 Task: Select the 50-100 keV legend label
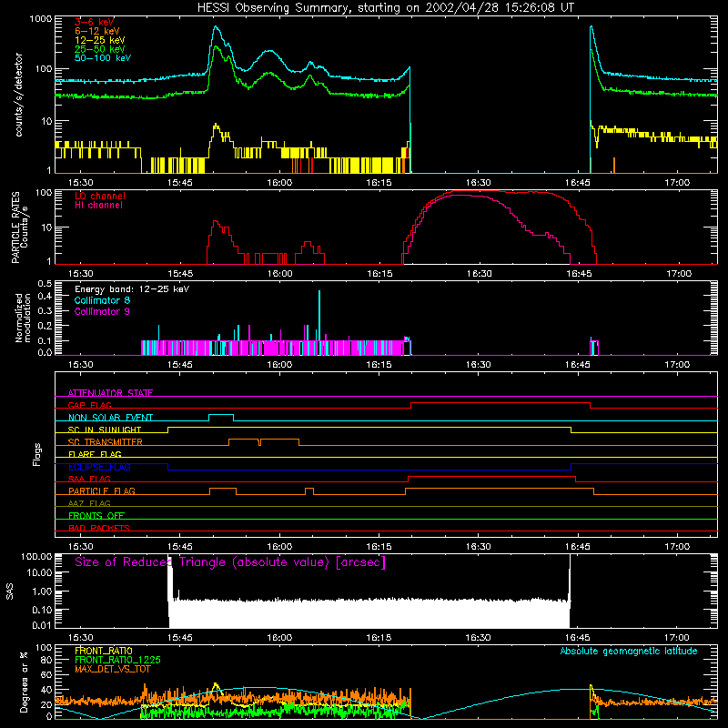tap(103, 58)
